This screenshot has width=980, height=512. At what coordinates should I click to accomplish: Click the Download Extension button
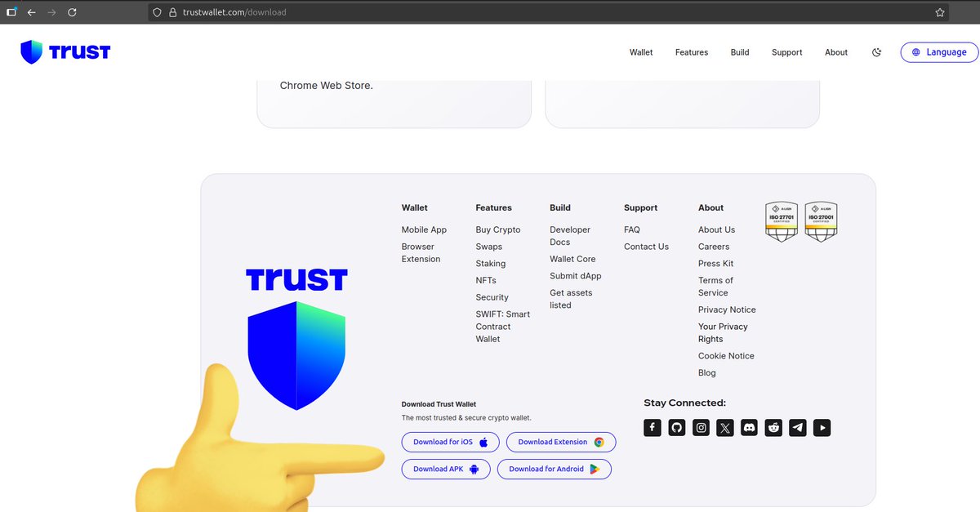pyautogui.click(x=561, y=442)
